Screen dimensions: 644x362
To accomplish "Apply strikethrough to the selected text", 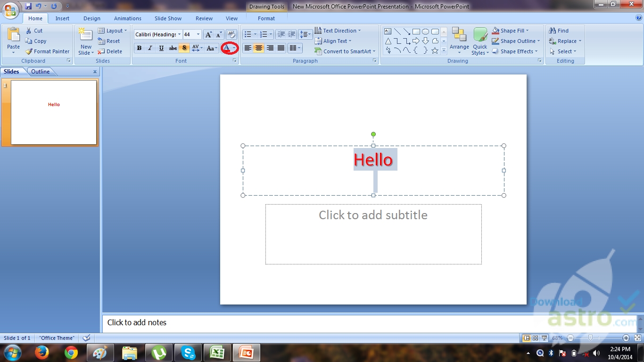I will [x=173, y=48].
